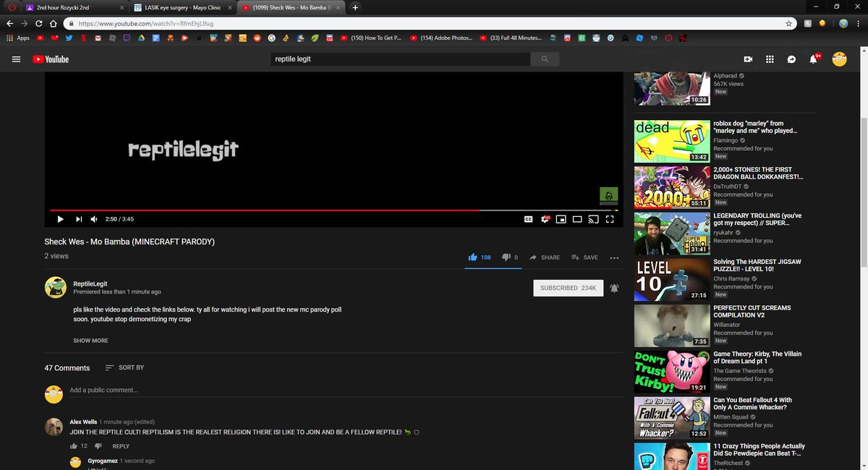
Task: Open Alex Wells commenter profile
Action: [84, 422]
